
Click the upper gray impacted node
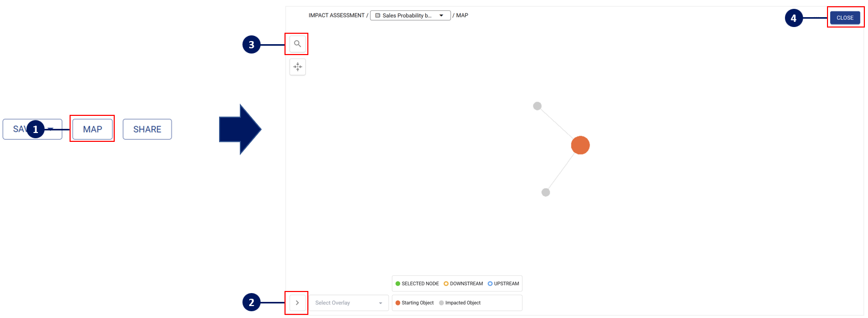tap(537, 106)
